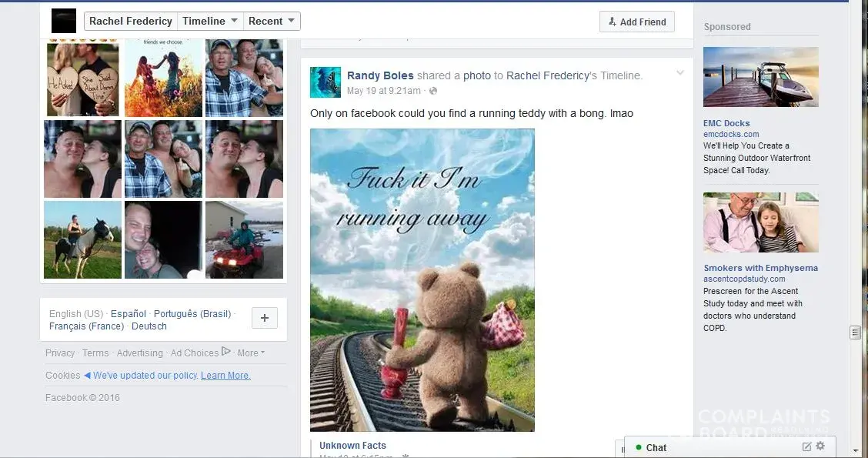Switch language to Français (France)
The image size is (868, 458).
tap(86, 326)
